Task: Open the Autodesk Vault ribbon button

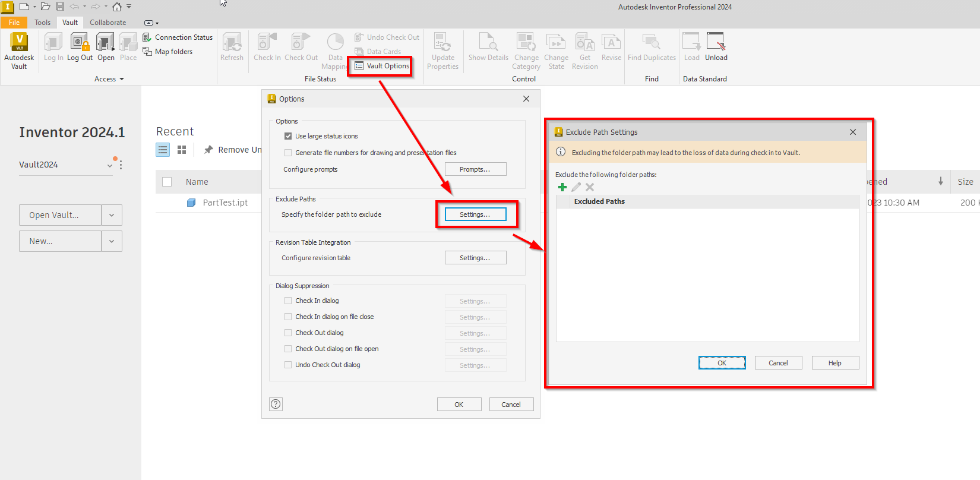Action: point(19,51)
